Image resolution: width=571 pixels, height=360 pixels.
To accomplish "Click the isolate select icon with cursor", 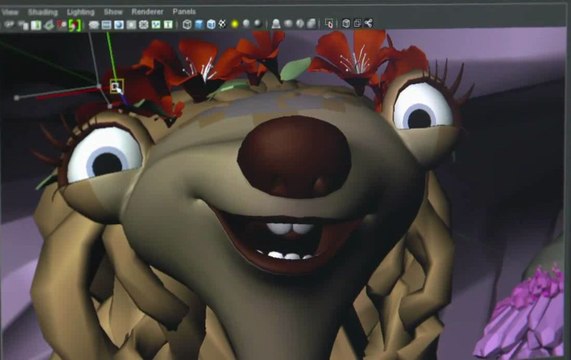I will tap(329, 24).
